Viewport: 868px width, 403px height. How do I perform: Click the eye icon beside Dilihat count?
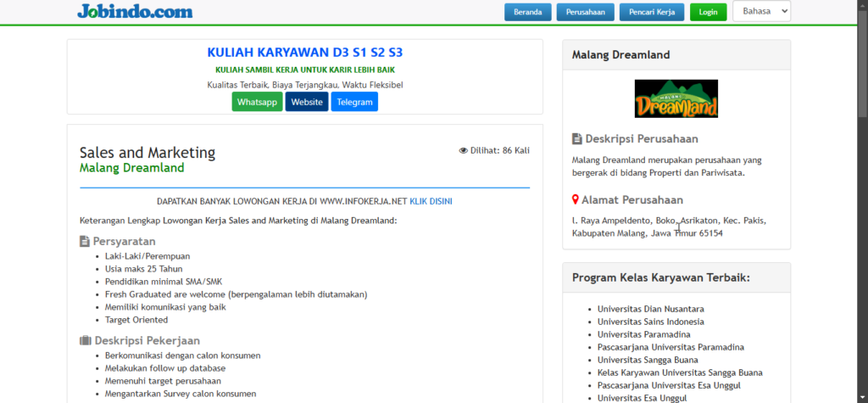point(464,150)
